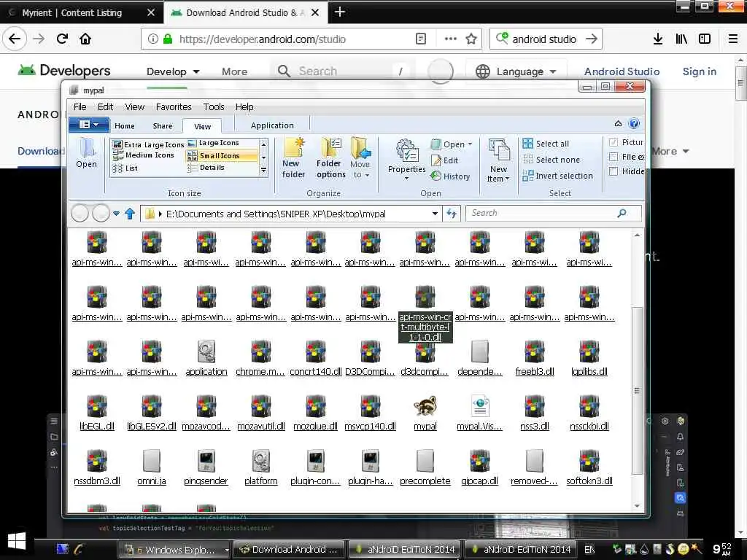Open Folder options in the ribbon

pyautogui.click(x=330, y=157)
